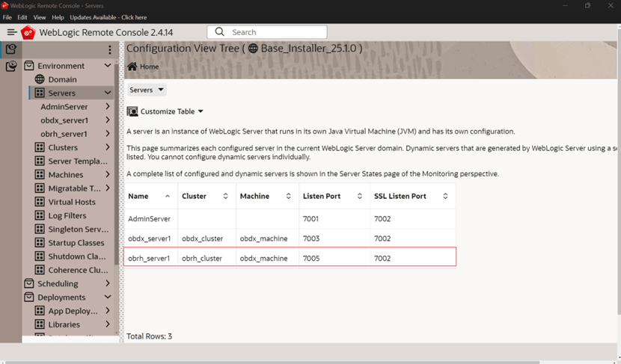The width and height of the screenshot is (621, 364).
Task: Expand the AdminServer tree node
Action: [x=107, y=106]
